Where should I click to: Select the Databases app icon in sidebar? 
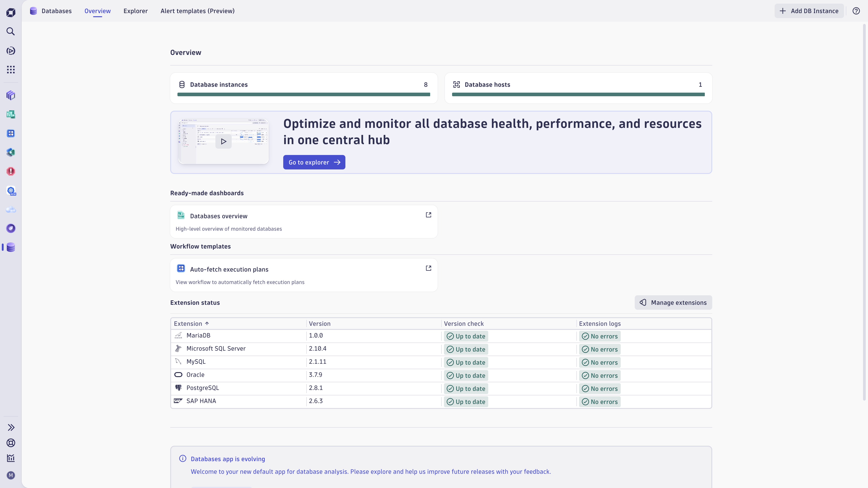click(11, 248)
